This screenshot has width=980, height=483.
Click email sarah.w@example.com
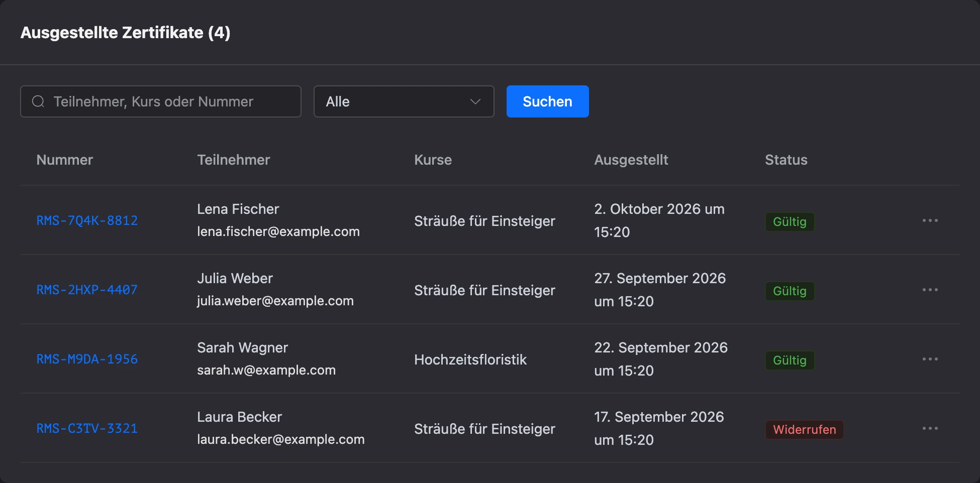pos(266,370)
